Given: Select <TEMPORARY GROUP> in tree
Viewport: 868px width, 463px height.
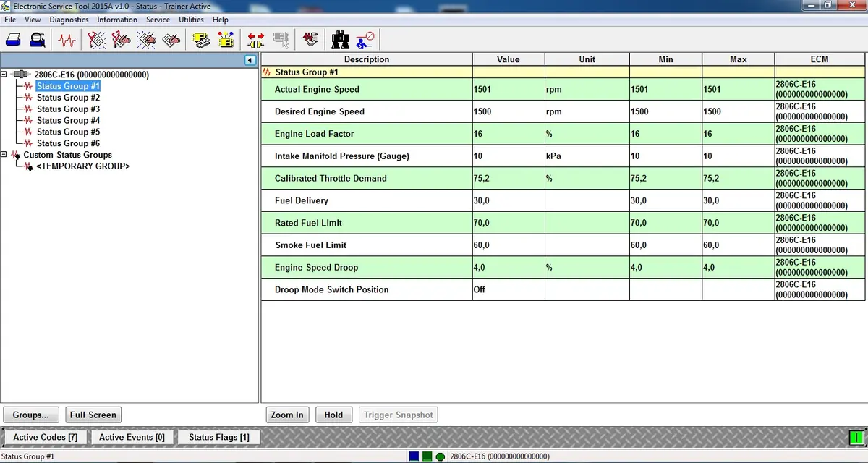Looking at the screenshot, I should [x=83, y=166].
